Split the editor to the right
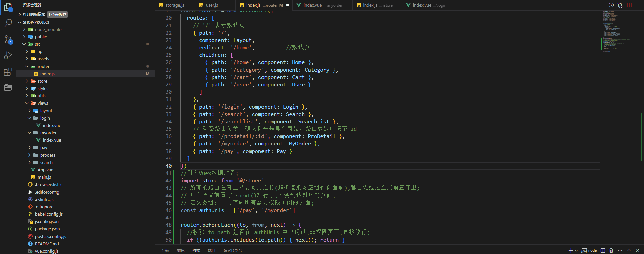The height and width of the screenshot is (254, 644). click(629, 5)
